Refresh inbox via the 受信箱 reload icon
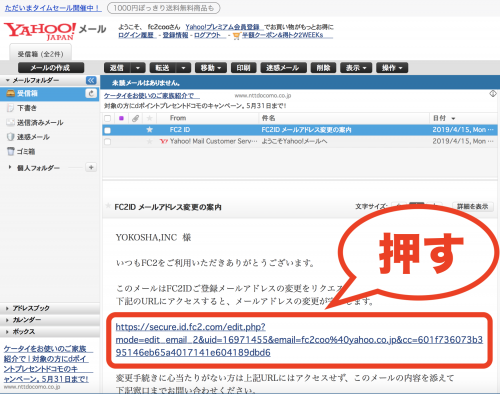The width and height of the screenshot is (500, 394). (91, 93)
